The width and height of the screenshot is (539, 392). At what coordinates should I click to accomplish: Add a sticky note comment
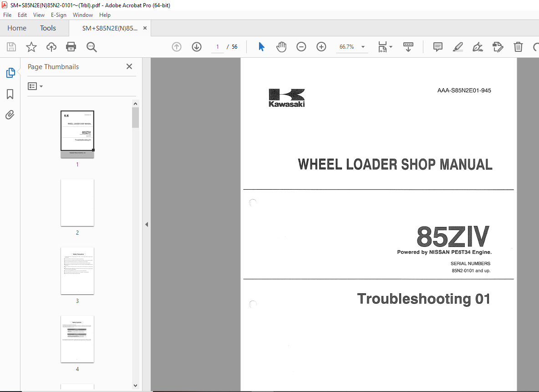437,47
